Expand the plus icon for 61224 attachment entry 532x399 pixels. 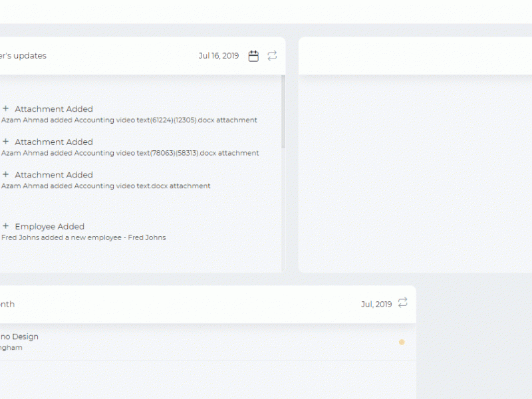click(x=5, y=108)
